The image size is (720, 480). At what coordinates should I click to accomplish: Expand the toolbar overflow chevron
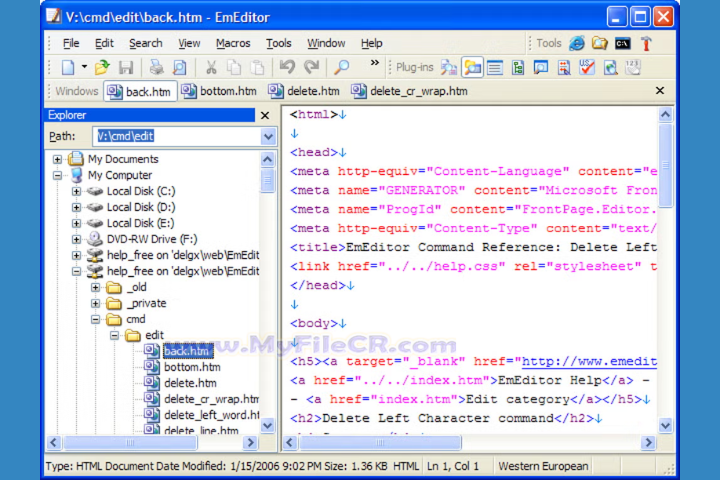[375, 63]
